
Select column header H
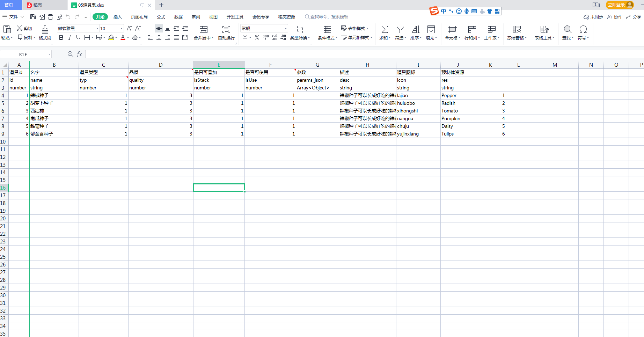[x=367, y=65]
